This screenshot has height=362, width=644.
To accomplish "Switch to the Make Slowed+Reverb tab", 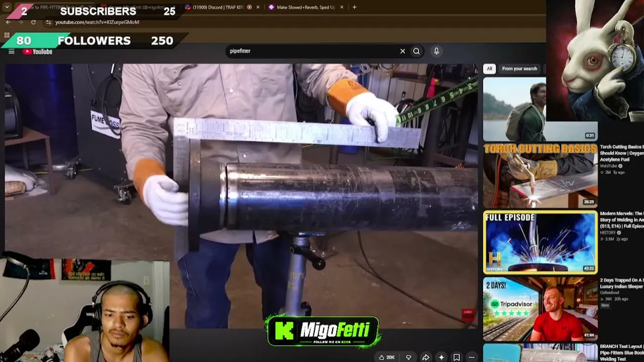I will [306, 7].
